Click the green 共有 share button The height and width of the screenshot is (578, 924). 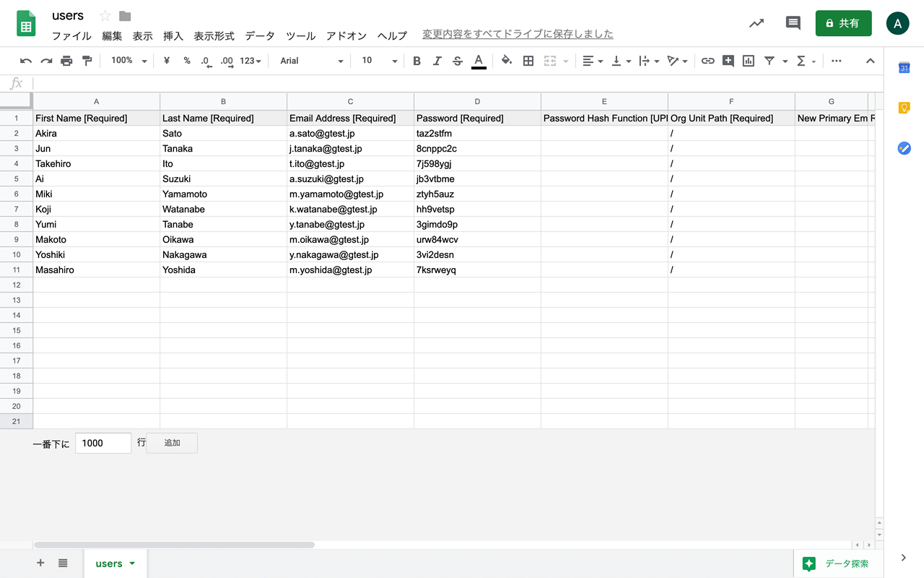point(843,23)
